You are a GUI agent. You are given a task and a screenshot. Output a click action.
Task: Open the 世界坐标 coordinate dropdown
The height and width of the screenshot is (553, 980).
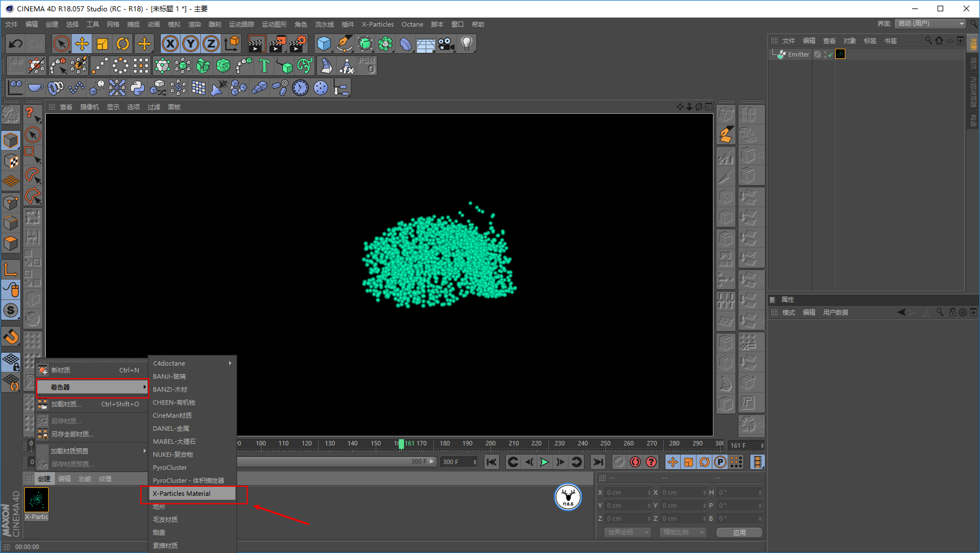click(628, 533)
